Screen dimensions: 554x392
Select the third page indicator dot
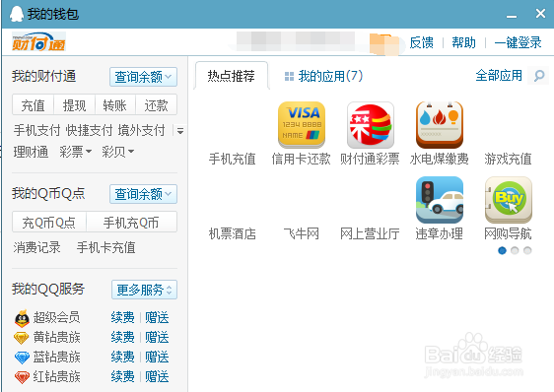coord(527,250)
